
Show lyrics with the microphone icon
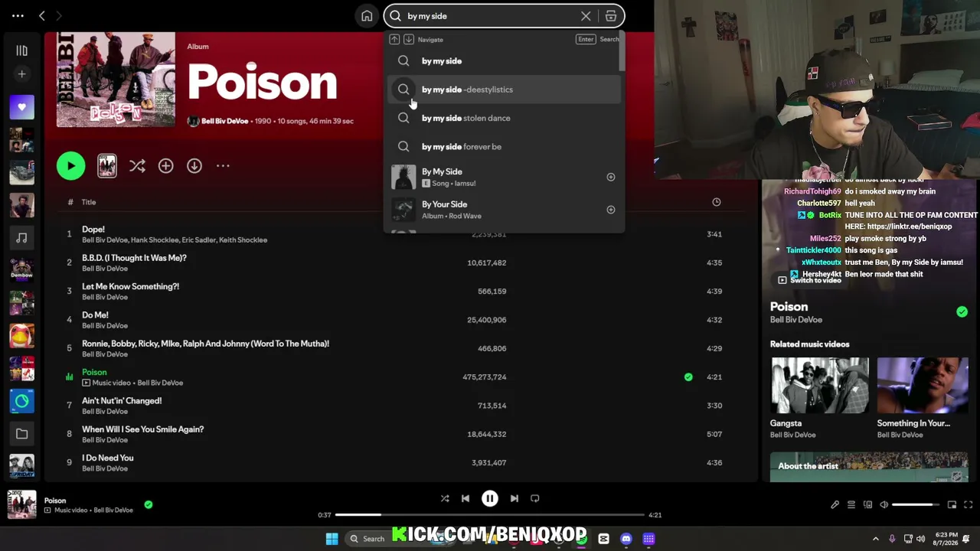[835, 505]
